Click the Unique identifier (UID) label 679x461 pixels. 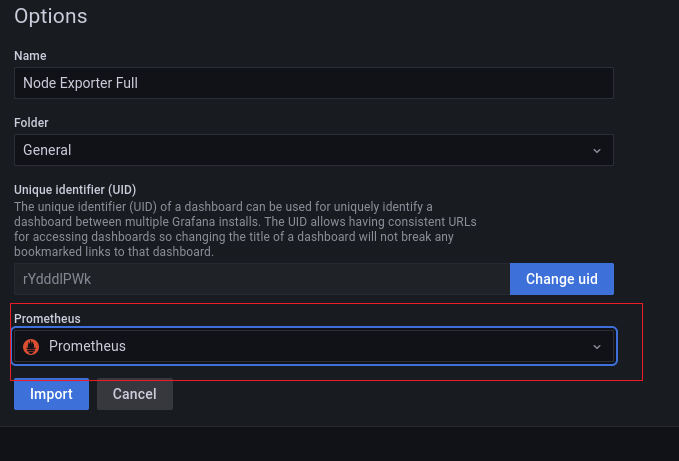click(x=75, y=190)
